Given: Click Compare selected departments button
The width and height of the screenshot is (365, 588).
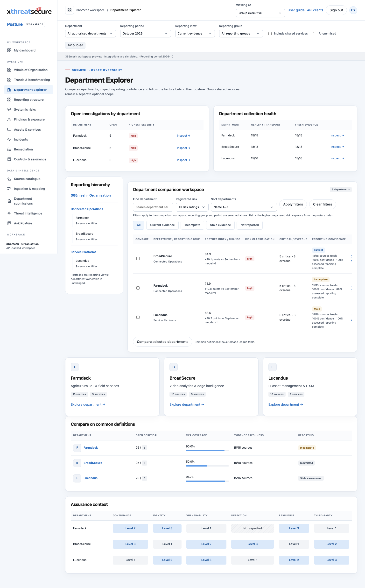Looking at the screenshot, I should pyautogui.click(x=162, y=342).
